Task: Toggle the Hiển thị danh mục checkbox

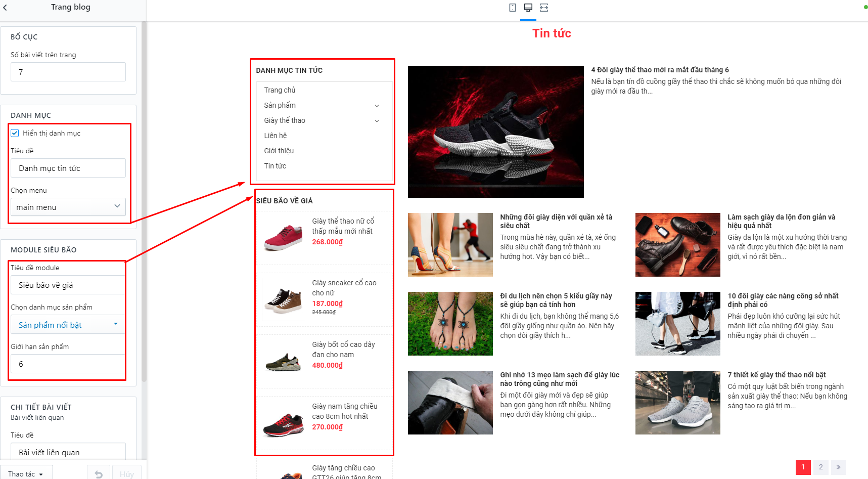Action: coord(15,133)
